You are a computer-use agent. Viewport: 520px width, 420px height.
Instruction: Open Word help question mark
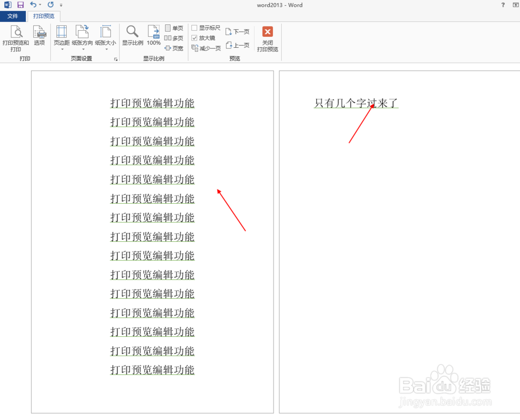[503, 5]
